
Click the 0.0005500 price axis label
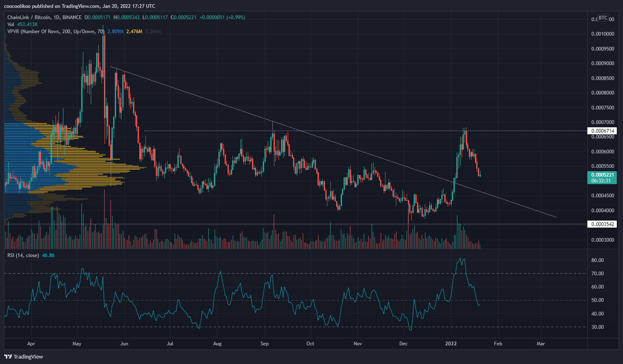tap(603, 166)
